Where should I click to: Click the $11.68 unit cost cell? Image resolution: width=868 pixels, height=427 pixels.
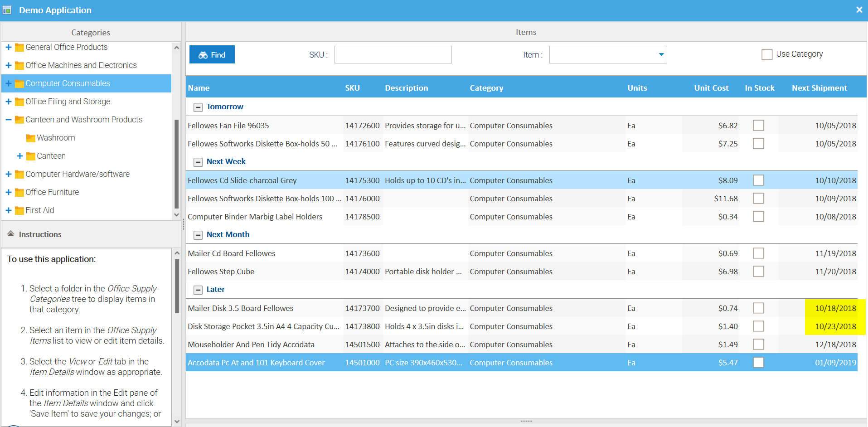726,199
